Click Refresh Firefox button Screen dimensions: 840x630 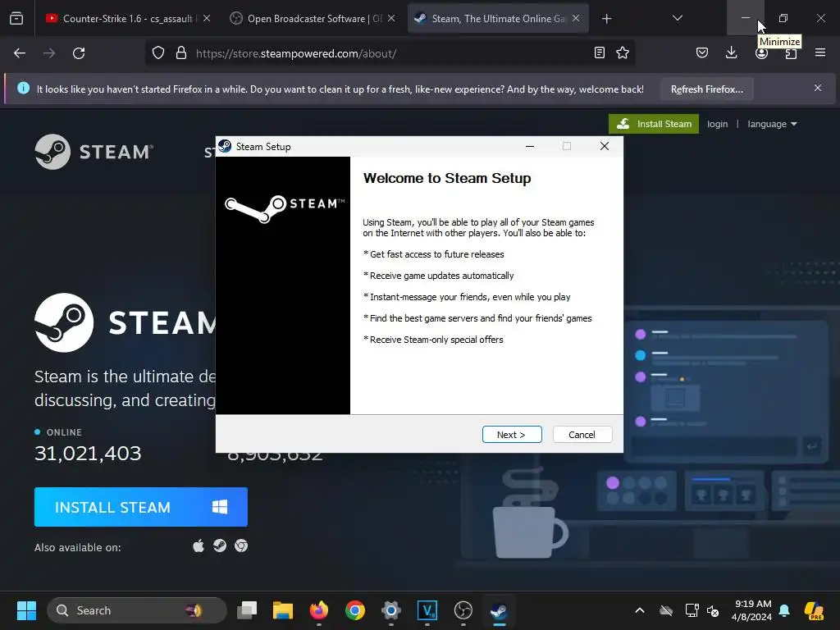coord(706,89)
